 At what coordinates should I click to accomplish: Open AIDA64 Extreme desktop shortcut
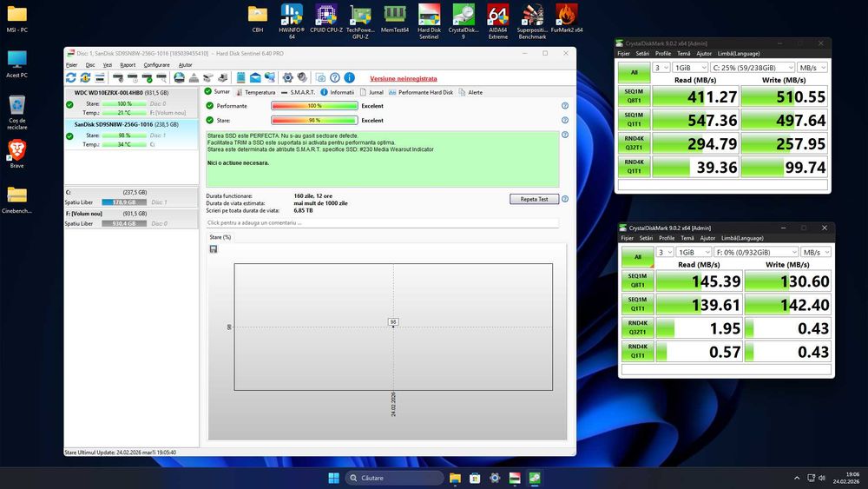click(497, 21)
